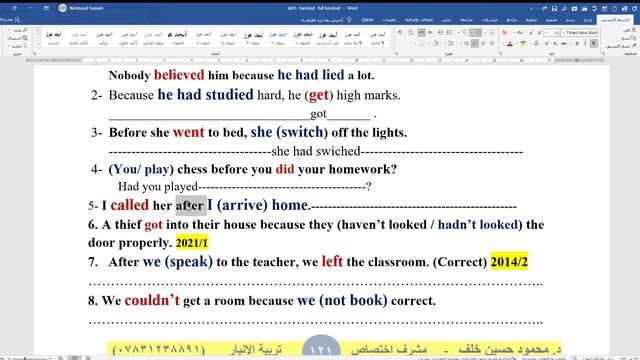Image resolution: width=640 pixels, height=360 pixels.
Task: Click the selected word "after" in sentence 5
Action: [190, 205]
